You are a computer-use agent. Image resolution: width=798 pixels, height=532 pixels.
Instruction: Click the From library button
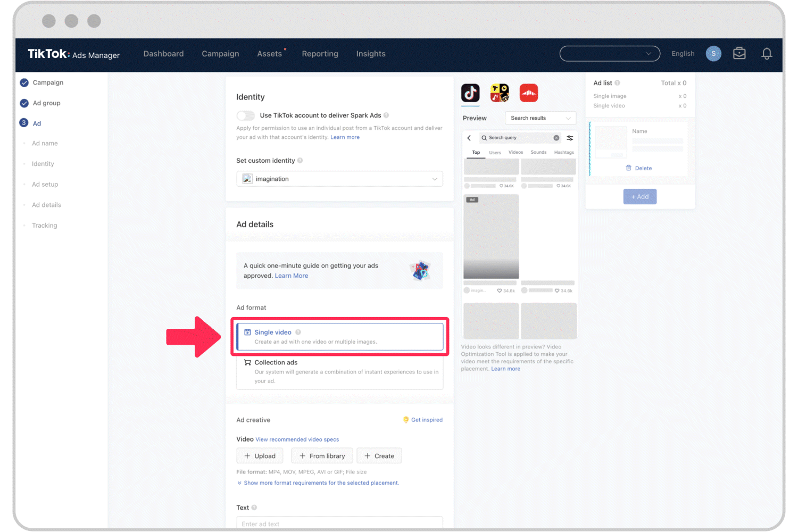pos(322,456)
